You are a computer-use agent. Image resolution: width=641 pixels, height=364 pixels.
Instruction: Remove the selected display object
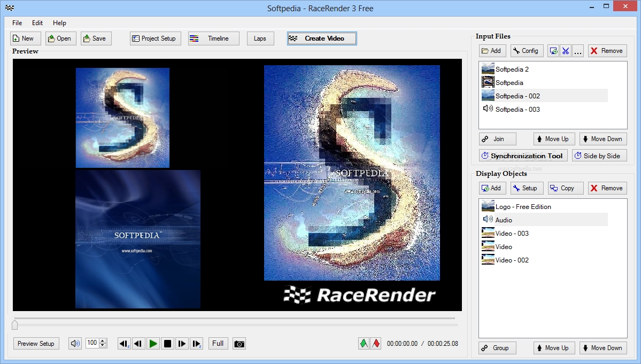[x=607, y=188]
